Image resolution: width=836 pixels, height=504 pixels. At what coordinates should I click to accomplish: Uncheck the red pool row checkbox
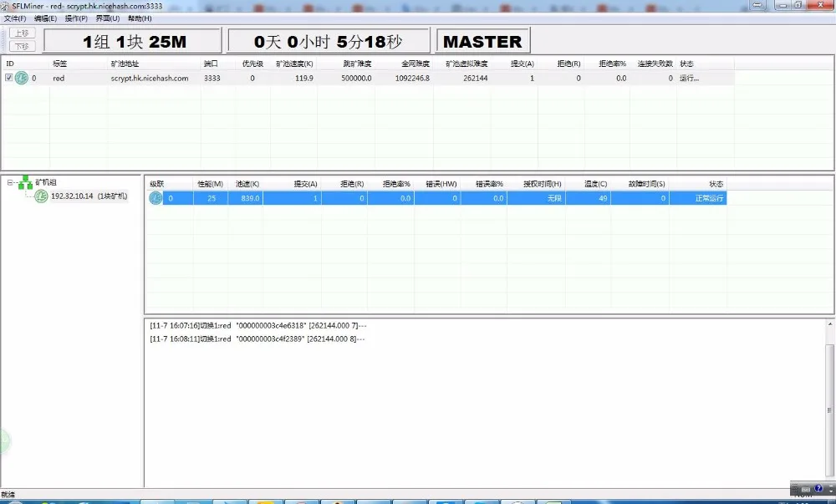9,78
